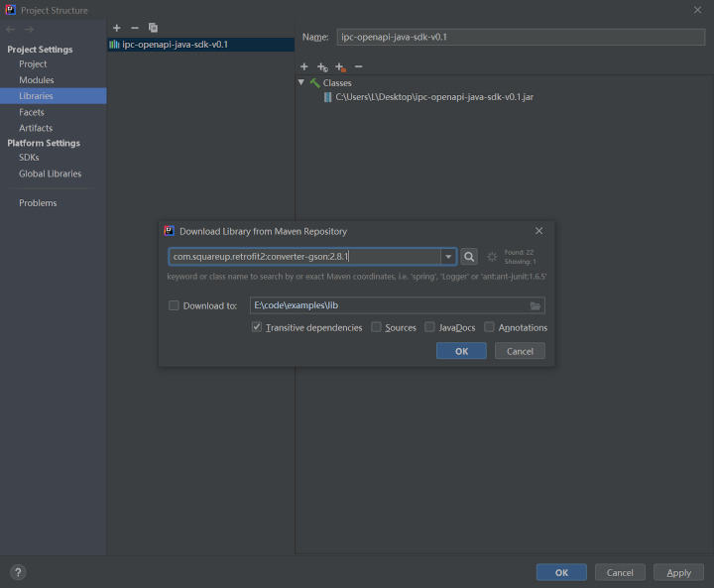Open Modules settings section
The image size is (714, 588).
pyautogui.click(x=37, y=80)
